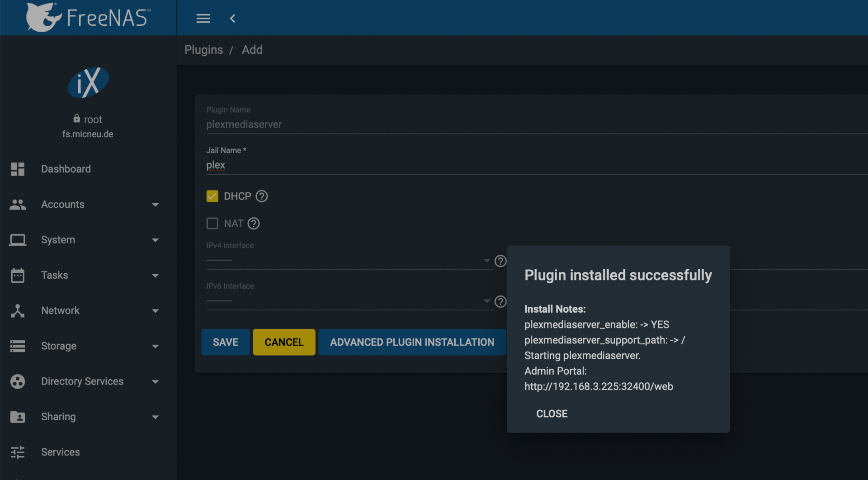868x480 pixels.
Task: Click the FreeNAS logo
Action: [x=88, y=17]
